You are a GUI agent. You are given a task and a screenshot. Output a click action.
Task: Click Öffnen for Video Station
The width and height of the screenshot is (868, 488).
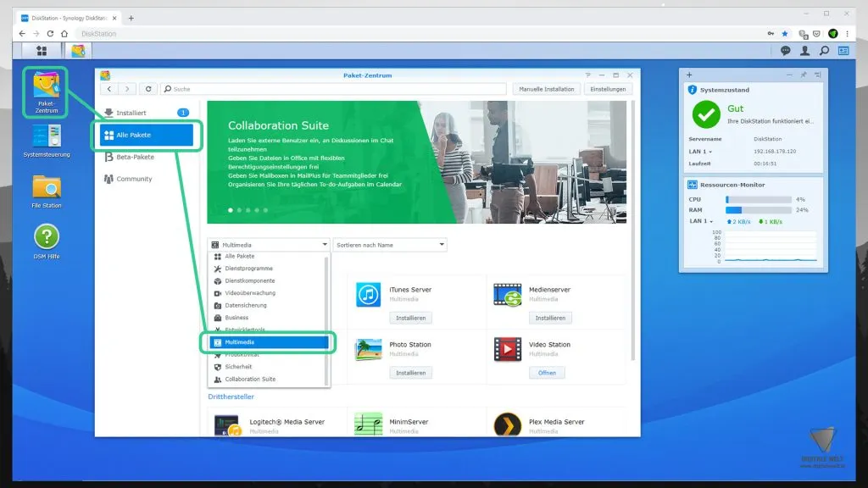[x=547, y=373]
